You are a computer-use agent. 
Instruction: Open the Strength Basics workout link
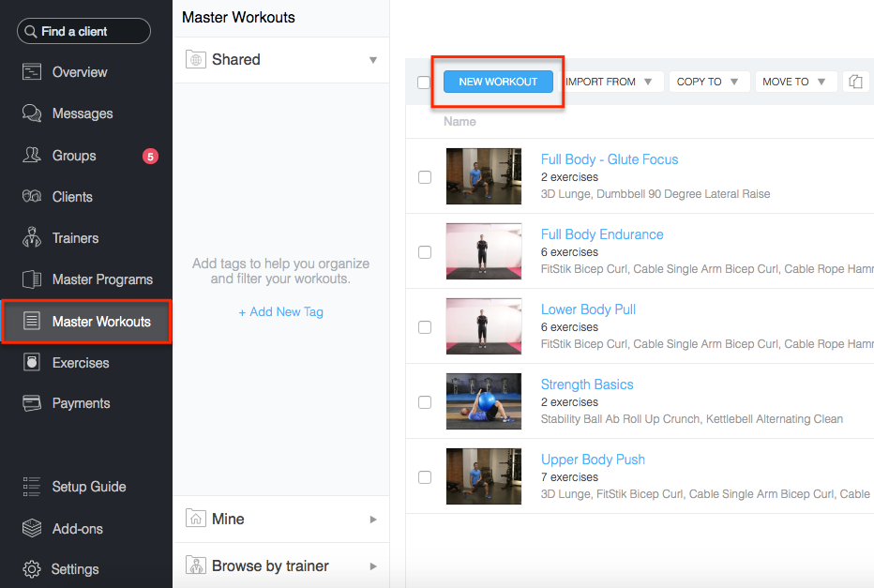pyautogui.click(x=587, y=384)
